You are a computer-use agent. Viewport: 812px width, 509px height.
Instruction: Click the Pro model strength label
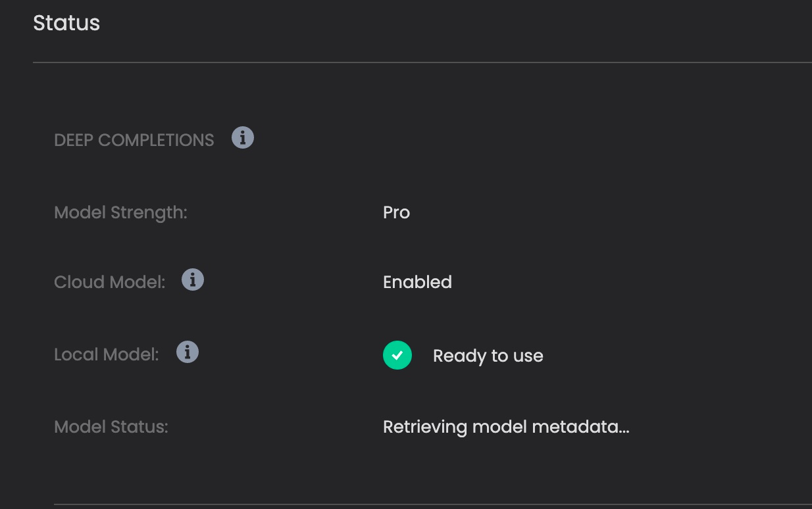click(396, 212)
